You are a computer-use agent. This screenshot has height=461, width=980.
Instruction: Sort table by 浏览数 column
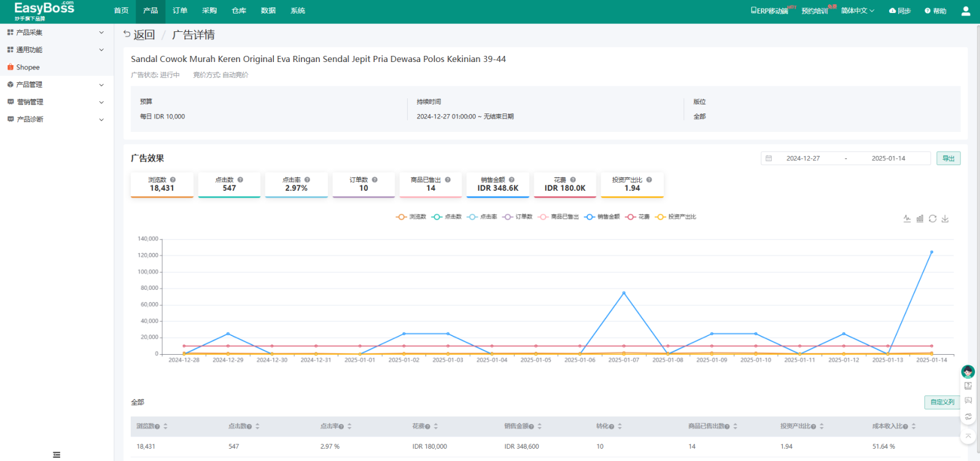[x=165, y=426]
